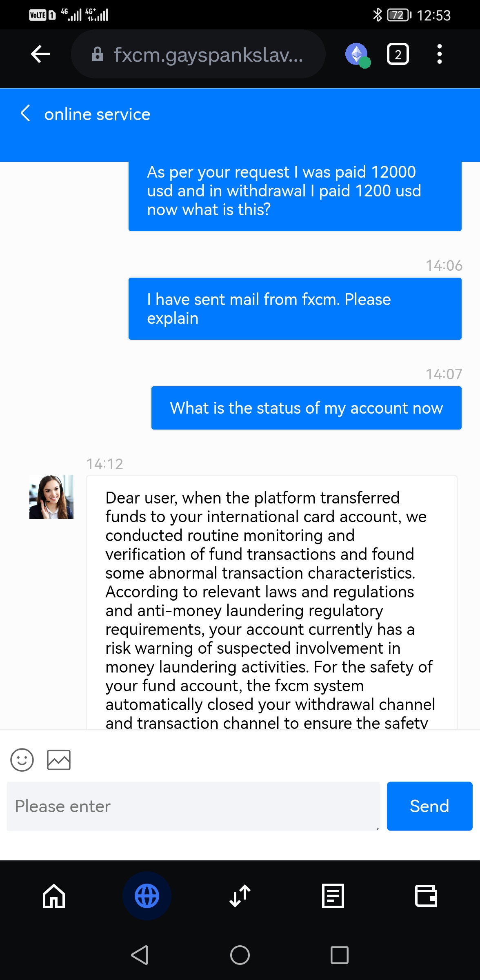This screenshot has width=480, height=980.
Task: Go to the Home tab in bottom bar
Action: coord(54,896)
